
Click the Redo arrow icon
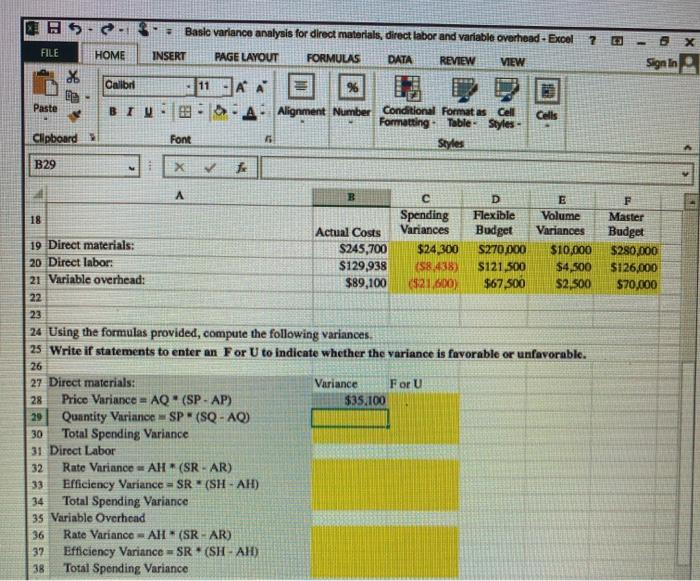pos(107,30)
